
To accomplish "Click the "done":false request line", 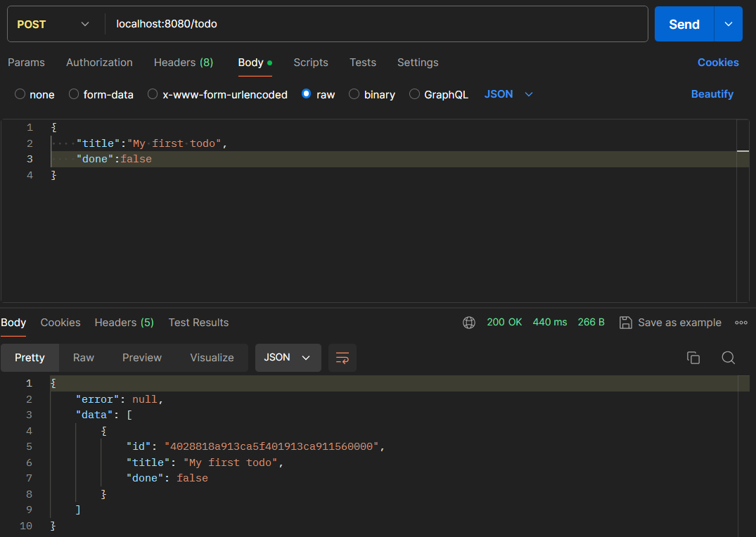I will (x=114, y=159).
